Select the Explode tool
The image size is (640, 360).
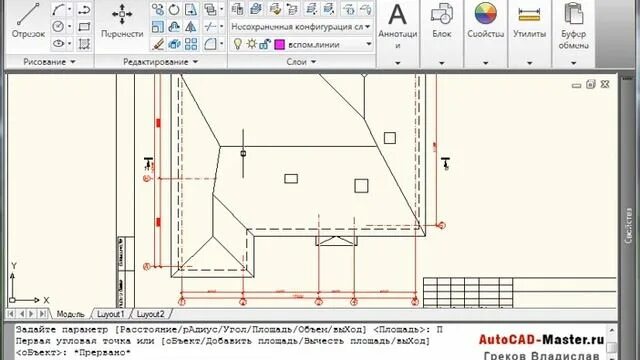click(174, 44)
